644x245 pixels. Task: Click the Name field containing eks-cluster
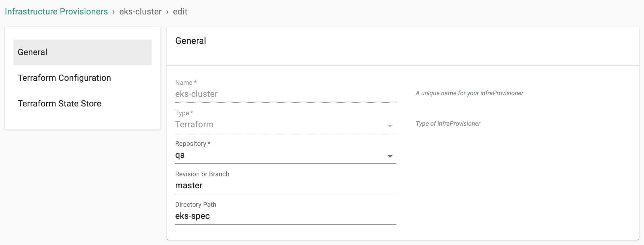(286, 94)
